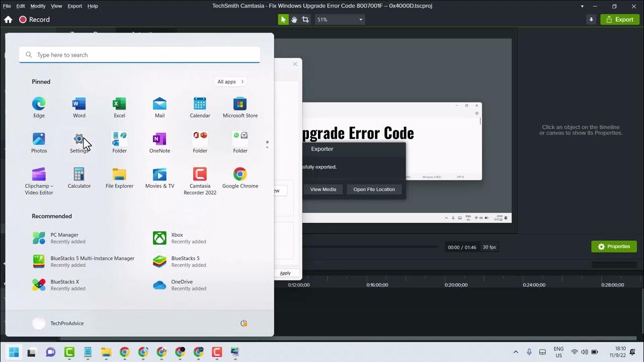The height and width of the screenshot is (362, 644).
Task: Select Camtasia's pan hand tool
Action: (294, 20)
